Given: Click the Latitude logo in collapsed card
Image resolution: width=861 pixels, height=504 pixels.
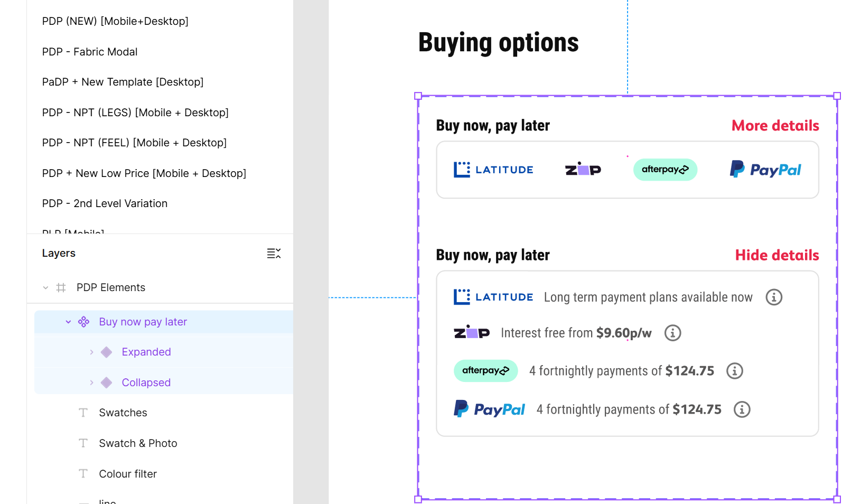Looking at the screenshot, I should 493,170.
